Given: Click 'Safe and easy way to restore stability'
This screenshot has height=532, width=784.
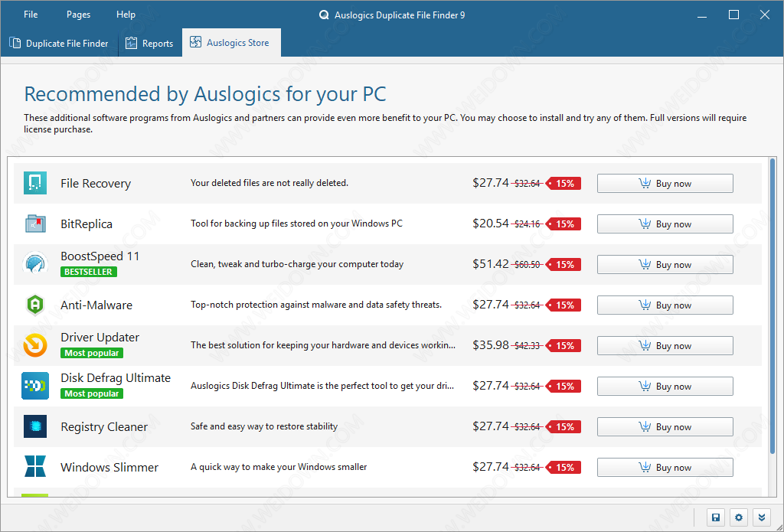Looking at the screenshot, I should pos(264,426).
